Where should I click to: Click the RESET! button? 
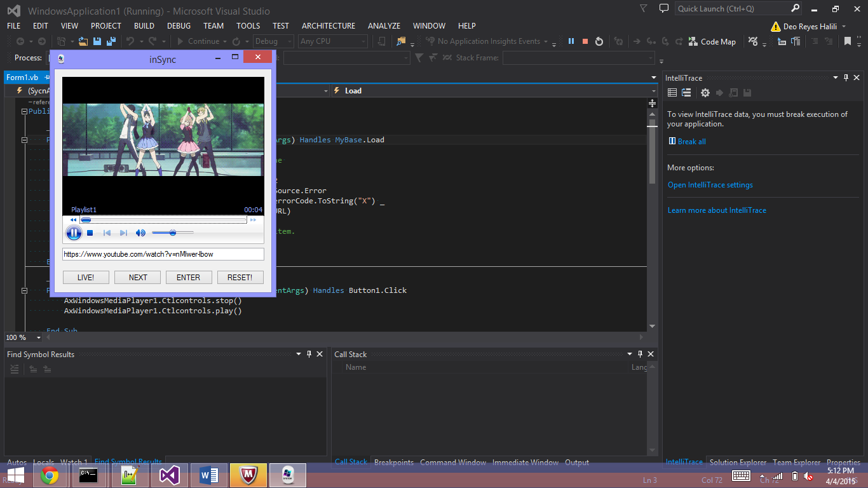pyautogui.click(x=240, y=278)
